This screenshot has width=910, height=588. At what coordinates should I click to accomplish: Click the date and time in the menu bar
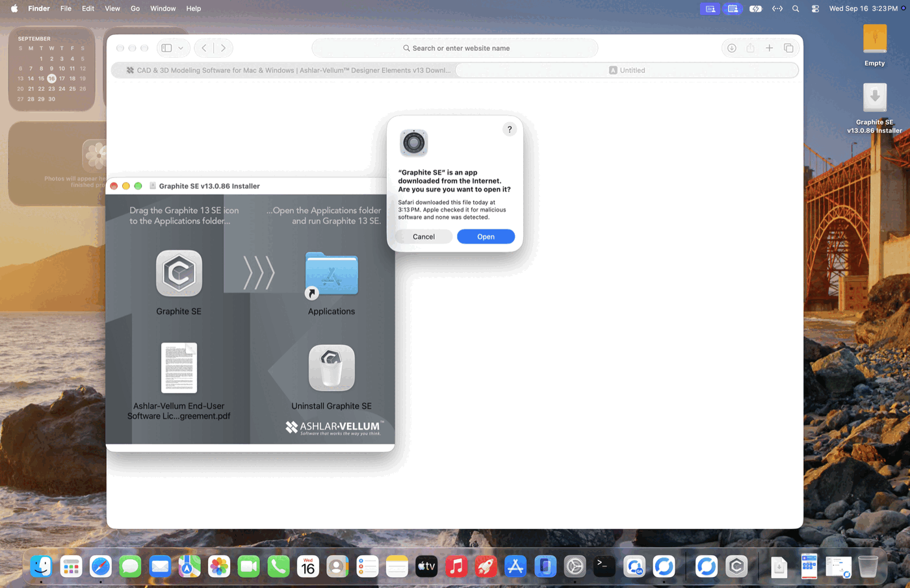pos(863,8)
